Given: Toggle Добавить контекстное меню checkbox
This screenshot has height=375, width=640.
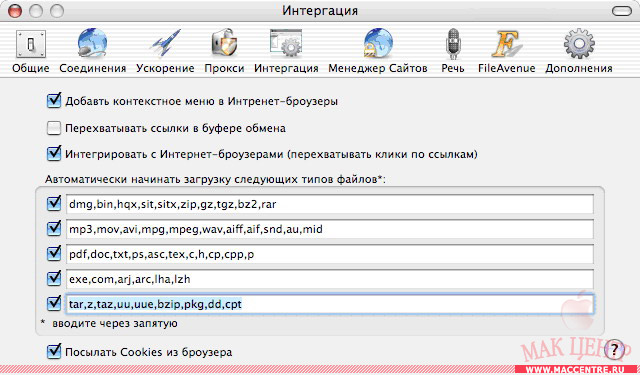Looking at the screenshot, I should coord(54,101).
